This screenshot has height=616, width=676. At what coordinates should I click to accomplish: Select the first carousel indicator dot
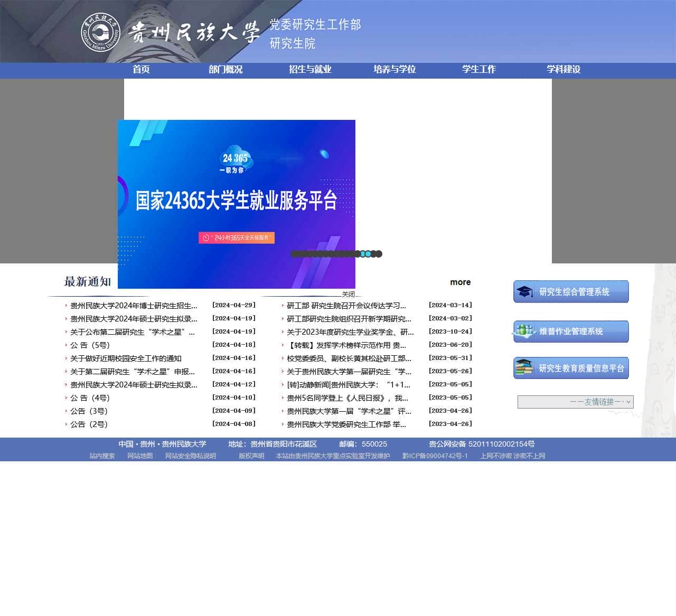coord(295,253)
